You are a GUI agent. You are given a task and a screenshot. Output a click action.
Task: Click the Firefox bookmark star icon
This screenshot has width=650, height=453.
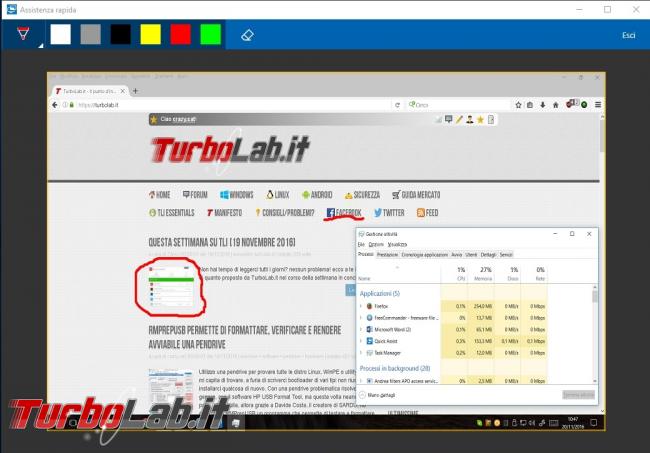click(518, 105)
